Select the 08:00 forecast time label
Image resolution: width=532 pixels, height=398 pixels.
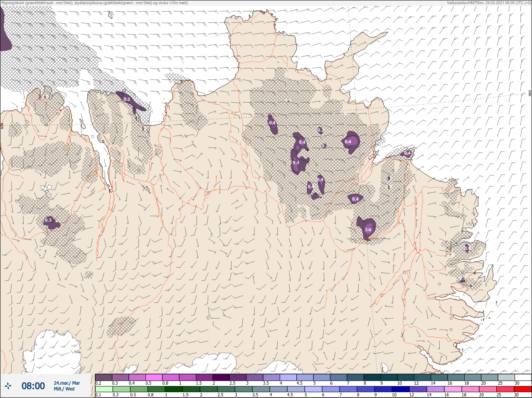tap(33, 386)
